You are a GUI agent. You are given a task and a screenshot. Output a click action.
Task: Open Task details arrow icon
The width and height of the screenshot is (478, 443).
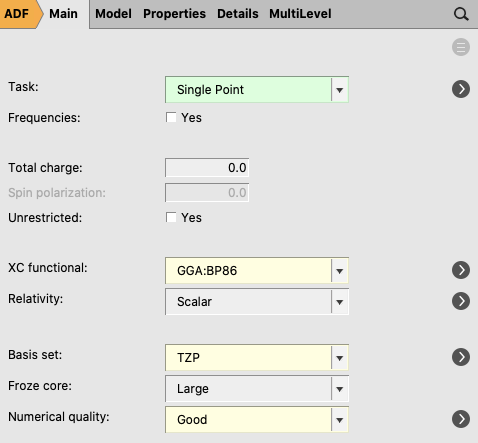461,89
